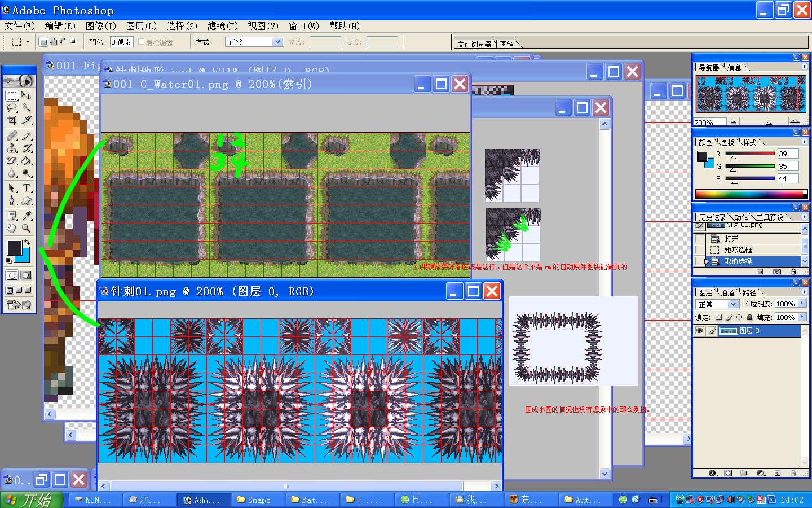Select the Clone Stamp tool
This screenshot has width=812, height=508.
[x=12, y=148]
